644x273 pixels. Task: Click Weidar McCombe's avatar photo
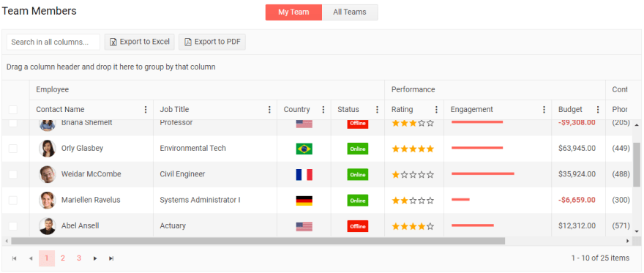click(x=48, y=174)
